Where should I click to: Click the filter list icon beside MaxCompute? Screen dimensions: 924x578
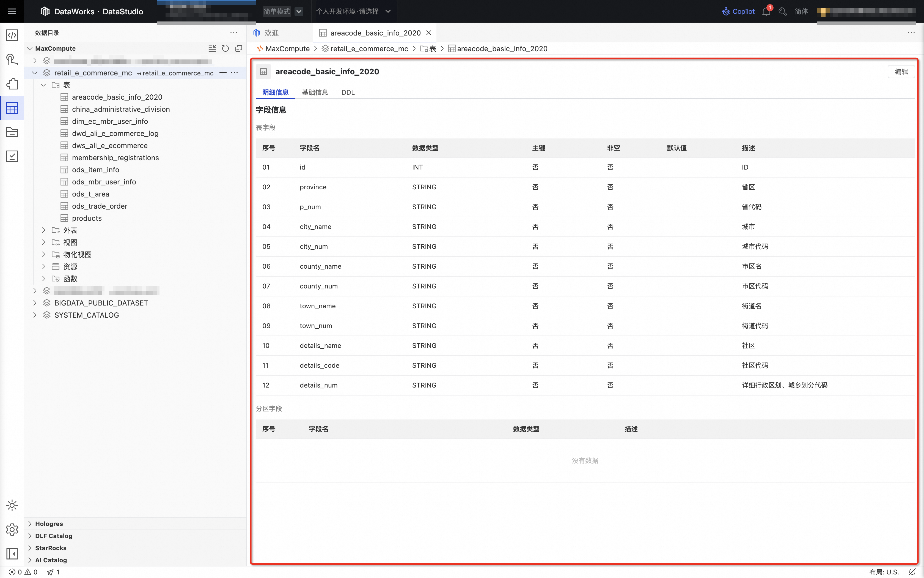[212, 48]
